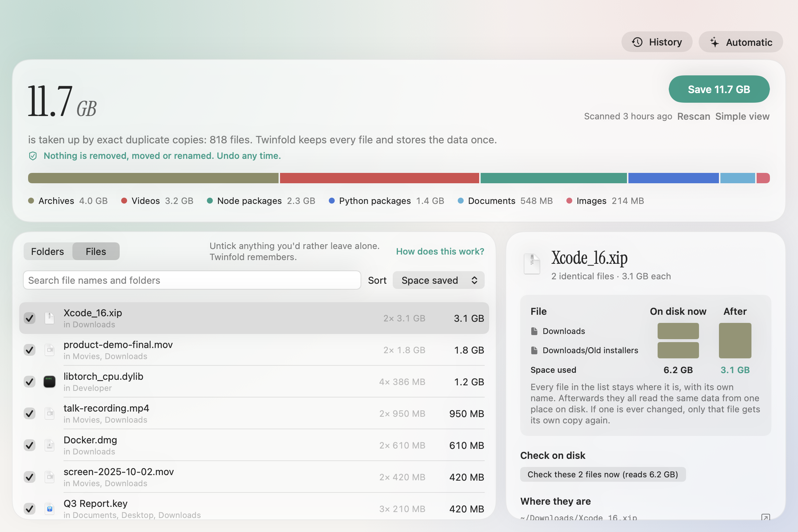Open the Space saved sort dropdown
Screen dimensions: 798x532
[x=439, y=280]
